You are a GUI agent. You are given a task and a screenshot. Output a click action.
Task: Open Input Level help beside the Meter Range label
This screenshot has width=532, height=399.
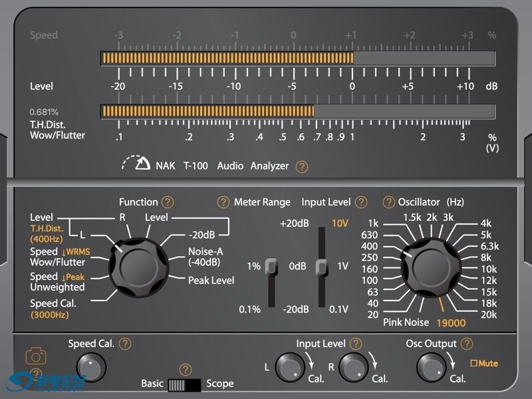tap(360, 202)
